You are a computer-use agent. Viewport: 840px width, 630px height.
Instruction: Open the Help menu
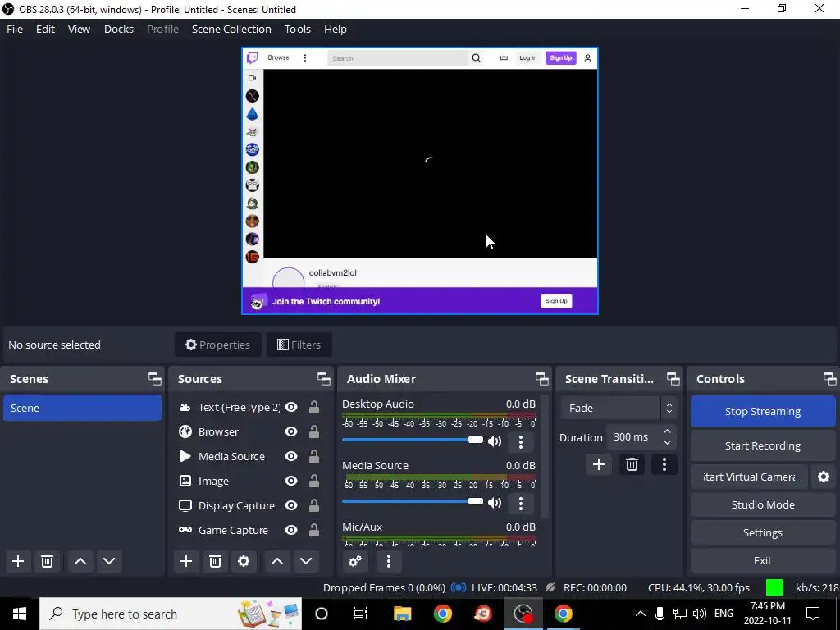(x=336, y=30)
